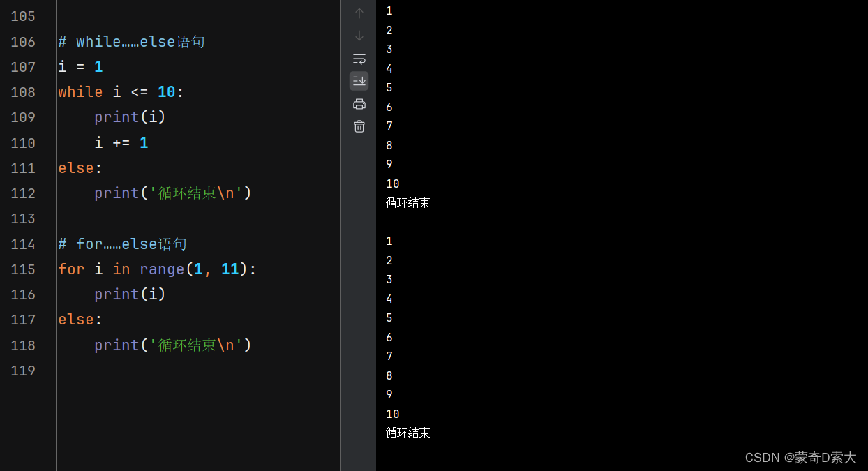The width and height of the screenshot is (868, 471).
Task: Click gutter line number 118
Action: click(23, 345)
